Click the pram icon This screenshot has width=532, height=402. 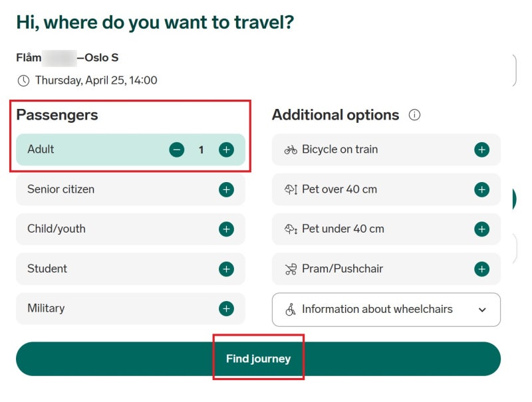tap(291, 269)
